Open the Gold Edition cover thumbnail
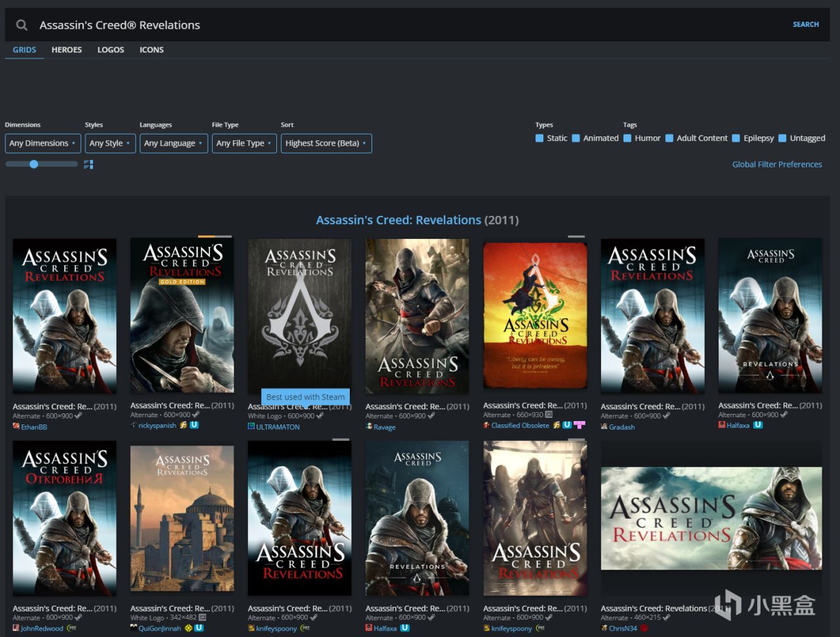The height and width of the screenshot is (637, 840). 182,316
